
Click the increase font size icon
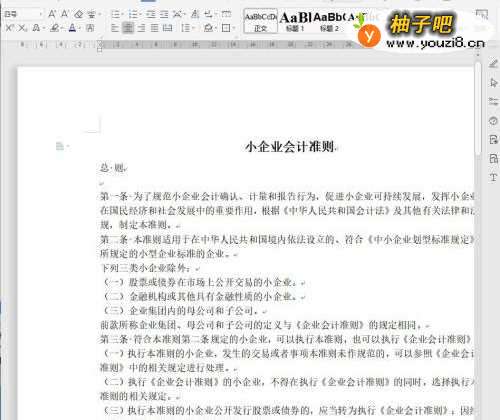tap(52, 14)
